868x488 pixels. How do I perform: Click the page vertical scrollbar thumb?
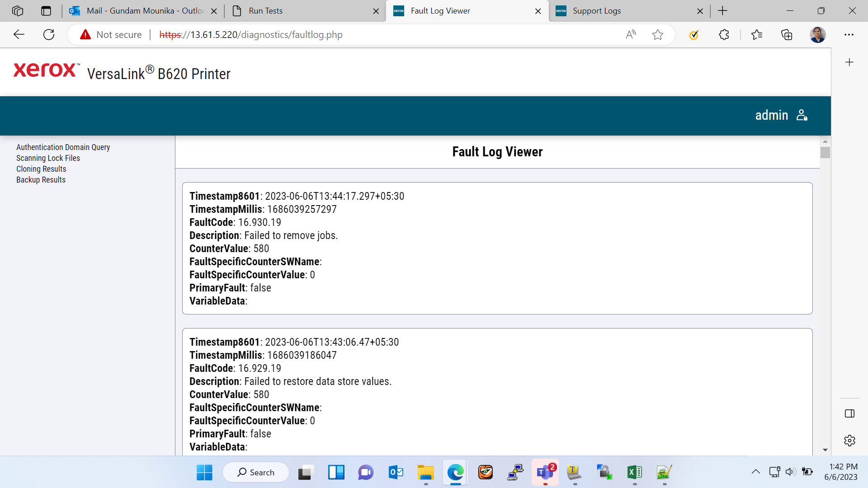tap(825, 153)
